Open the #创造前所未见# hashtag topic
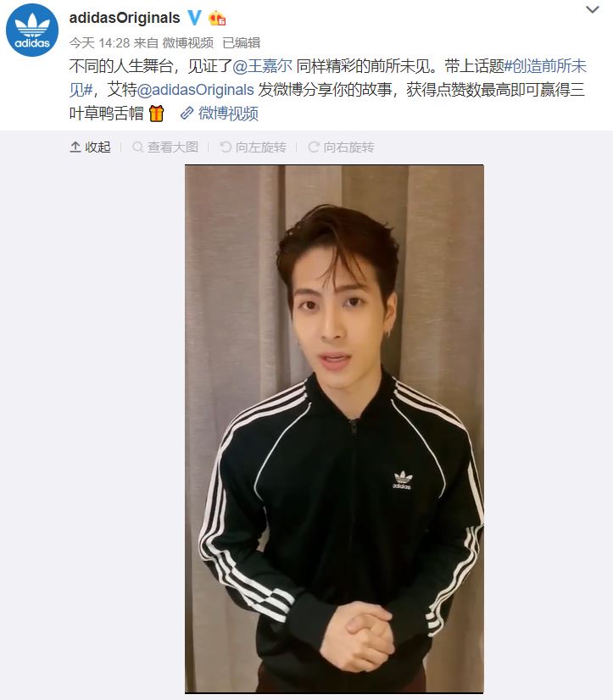 (327, 78)
